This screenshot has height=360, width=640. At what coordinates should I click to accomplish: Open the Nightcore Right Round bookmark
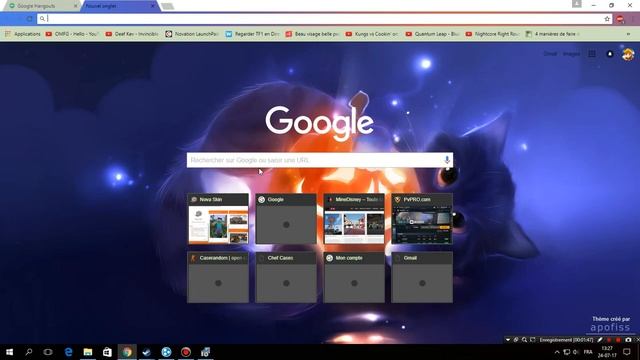(x=492, y=34)
